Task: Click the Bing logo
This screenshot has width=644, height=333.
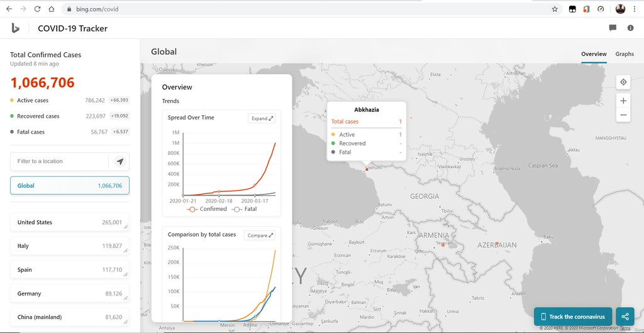Action: click(x=15, y=28)
